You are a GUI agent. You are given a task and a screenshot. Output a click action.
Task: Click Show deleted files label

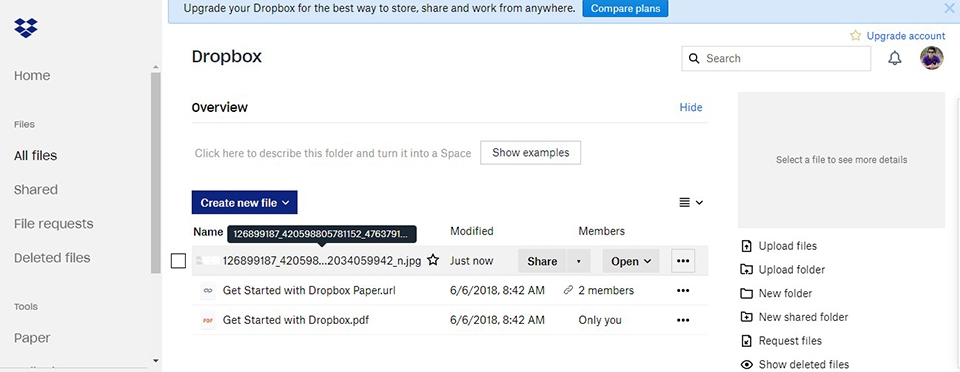804,365
